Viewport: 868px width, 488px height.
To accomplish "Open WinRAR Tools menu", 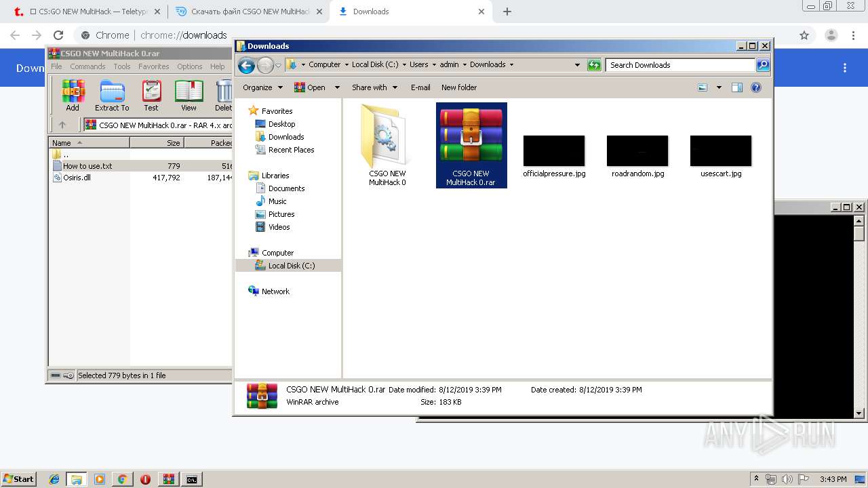I will (122, 66).
